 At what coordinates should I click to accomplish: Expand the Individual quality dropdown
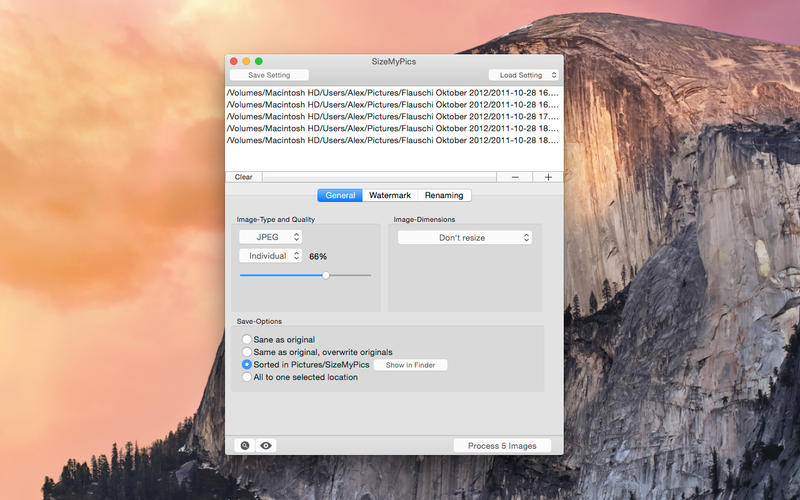[x=270, y=256]
